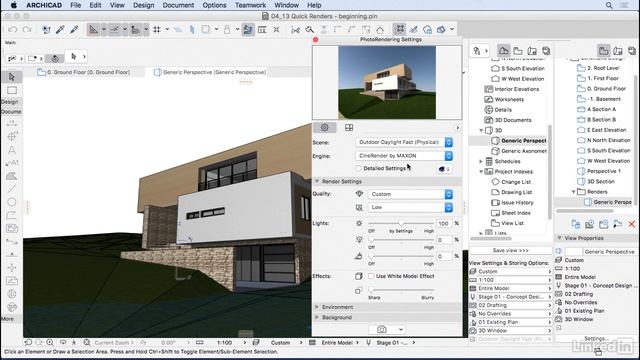Screen dimensions: 640x360
Task: Click the render preview thumbnail
Action: click(387, 82)
